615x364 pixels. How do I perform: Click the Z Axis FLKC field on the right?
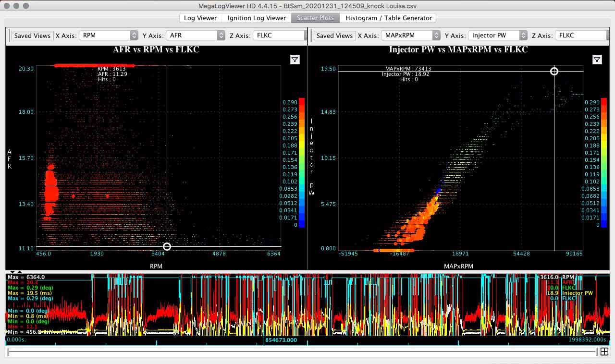(x=581, y=35)
